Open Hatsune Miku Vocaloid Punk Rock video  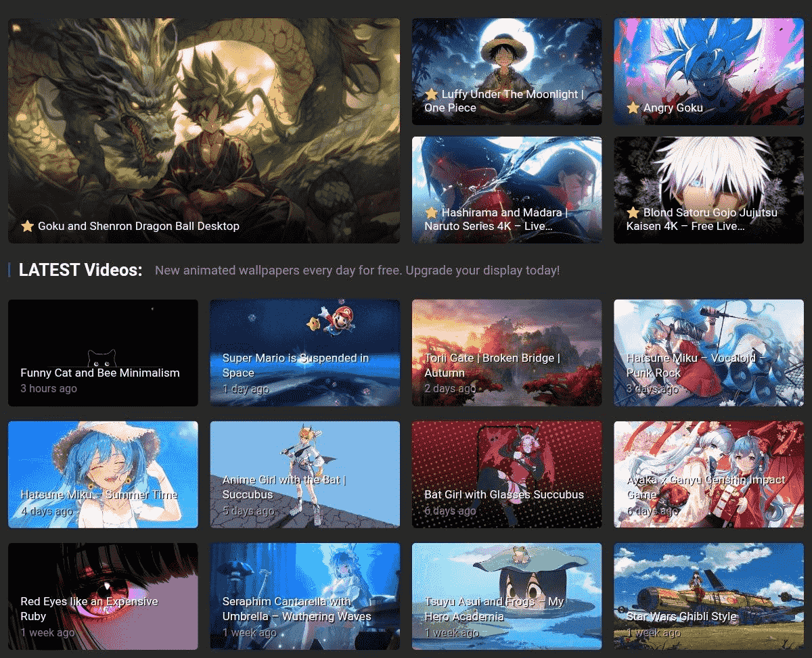pyautogui.click(x=708, y=353)
